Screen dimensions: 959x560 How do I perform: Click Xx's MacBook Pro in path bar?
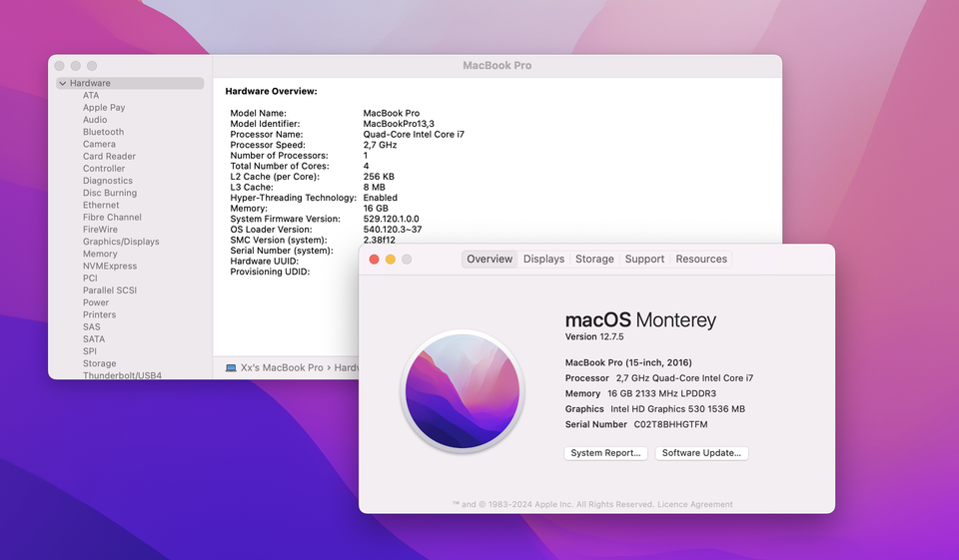tap(282, 367)
